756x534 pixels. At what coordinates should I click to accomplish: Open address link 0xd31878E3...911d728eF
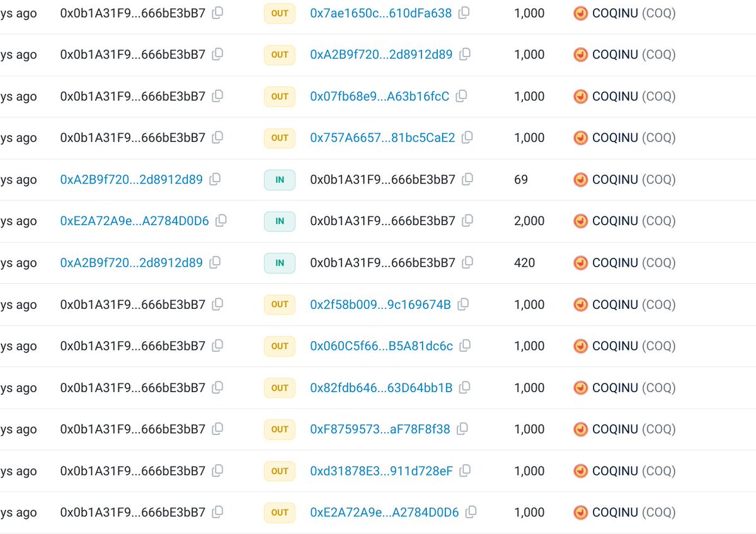[x=382, y=470]
